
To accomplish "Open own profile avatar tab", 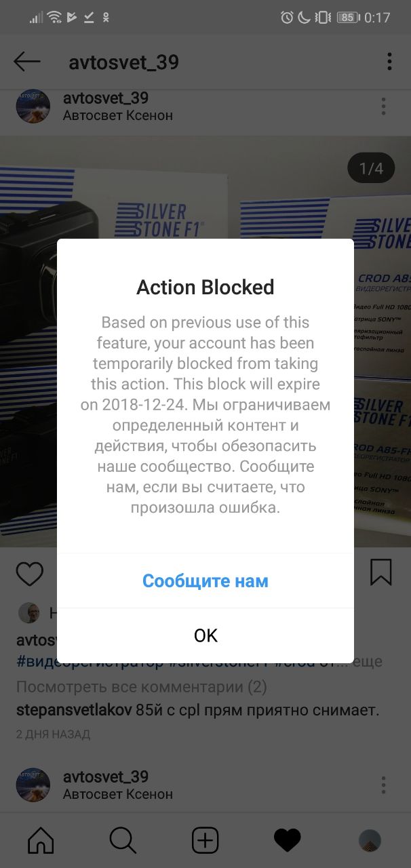I will point(370,841).
